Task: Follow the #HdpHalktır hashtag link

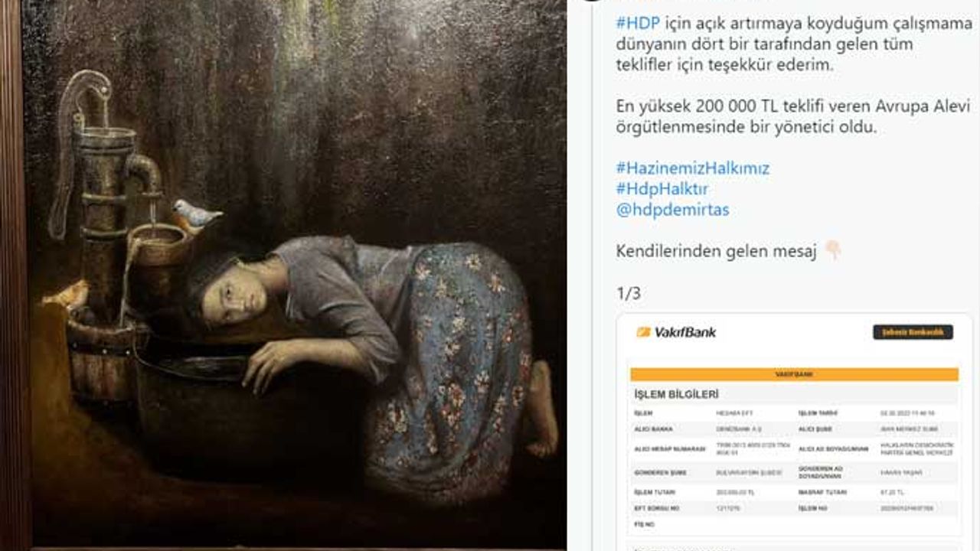Action: tap(662, 189)
